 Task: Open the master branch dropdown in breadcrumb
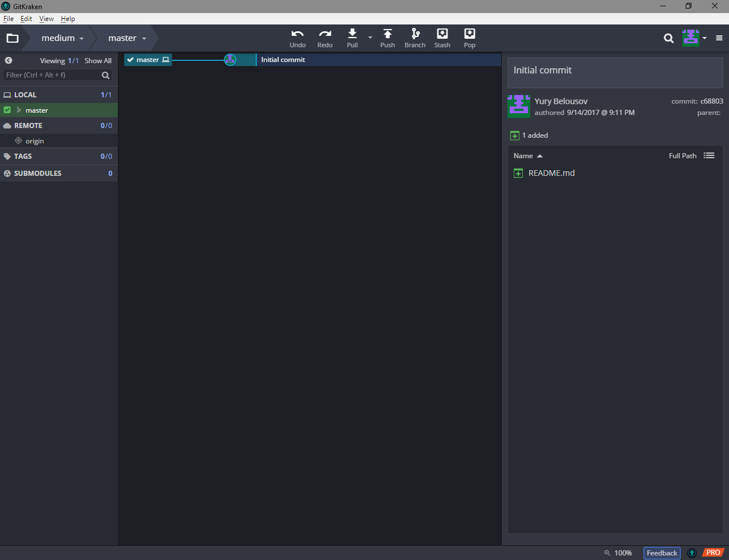click(x=126, y=38)
